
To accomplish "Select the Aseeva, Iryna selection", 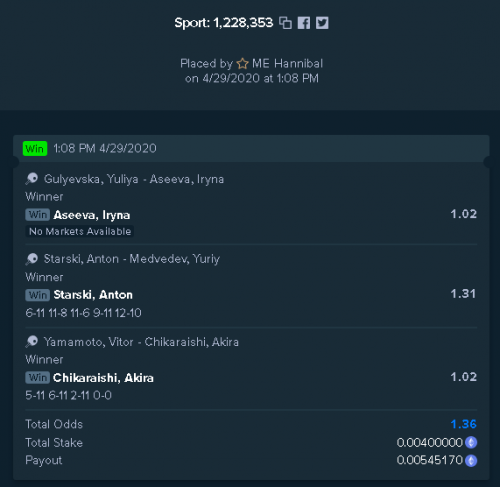I will [x=92, y=215].
